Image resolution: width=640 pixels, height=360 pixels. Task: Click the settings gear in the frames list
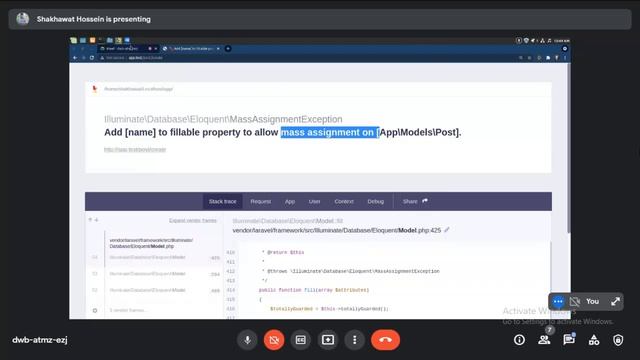pos(95,310)
